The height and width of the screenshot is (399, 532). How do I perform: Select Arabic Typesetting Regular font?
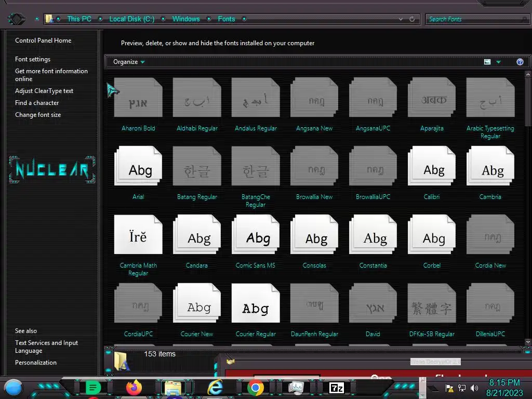[x=490, y=98]
